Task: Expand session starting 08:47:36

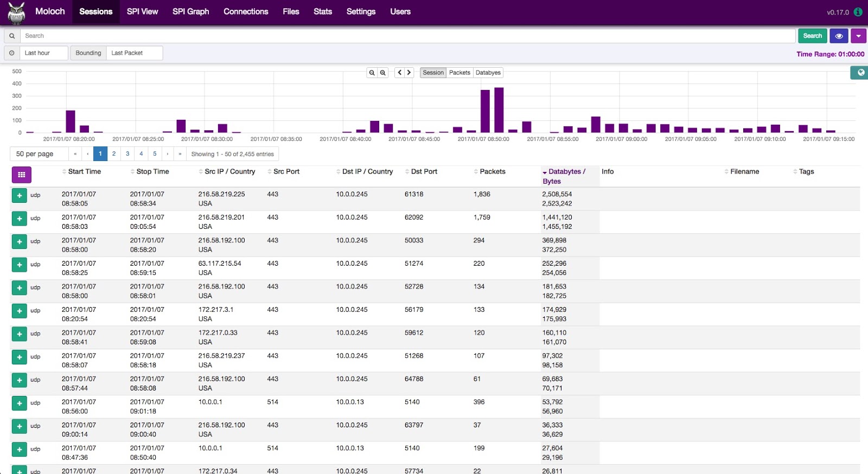Action: [20, 450]
